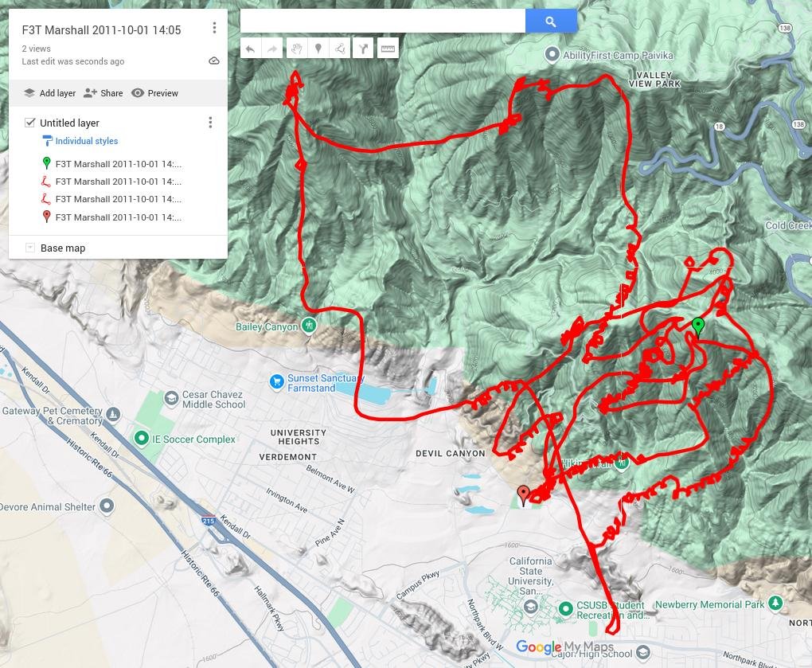Click the red end marker on map
This screenshot has width=812, height=668.
coord(523,494)
